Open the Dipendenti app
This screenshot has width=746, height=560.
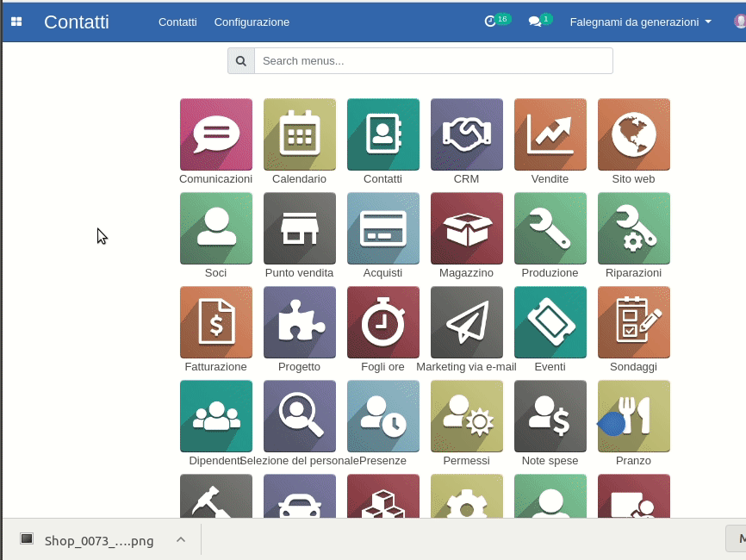click(216, 416)
